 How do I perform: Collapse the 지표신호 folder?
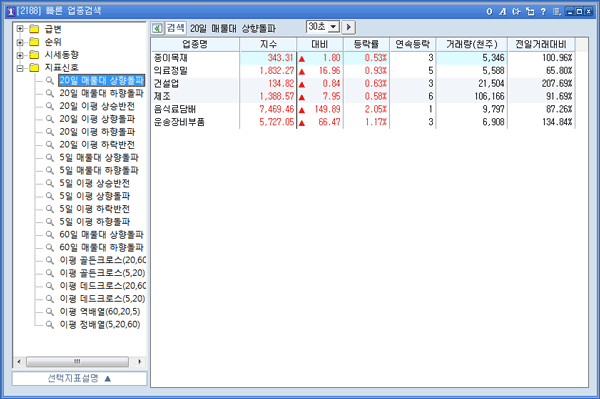(20, 68)
